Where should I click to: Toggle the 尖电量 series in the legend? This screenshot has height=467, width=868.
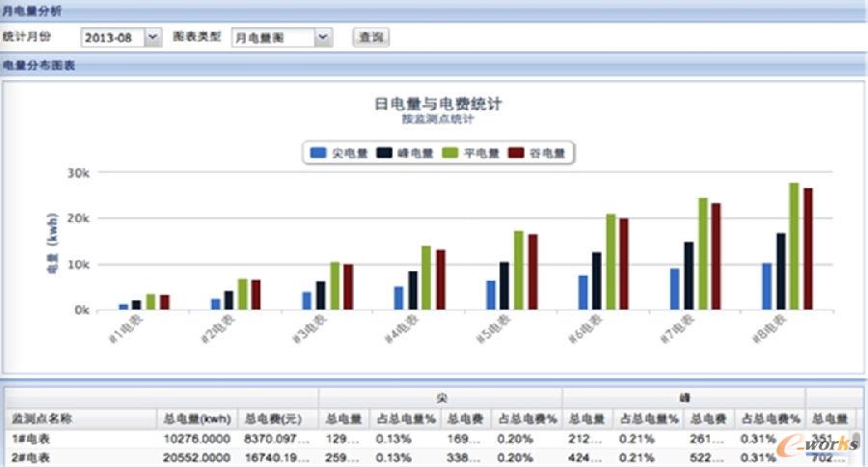[339, 152]
